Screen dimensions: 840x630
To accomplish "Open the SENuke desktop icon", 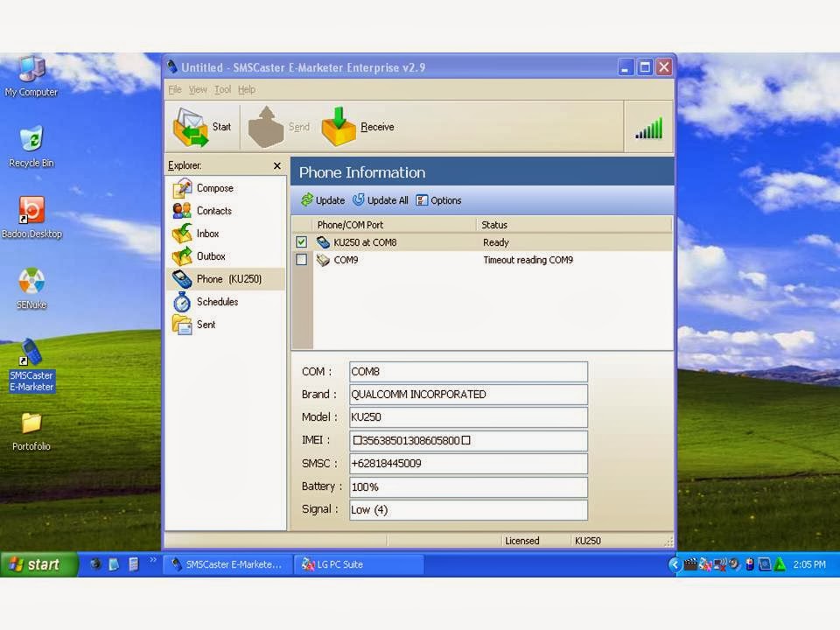I will [x=31, y=288].
